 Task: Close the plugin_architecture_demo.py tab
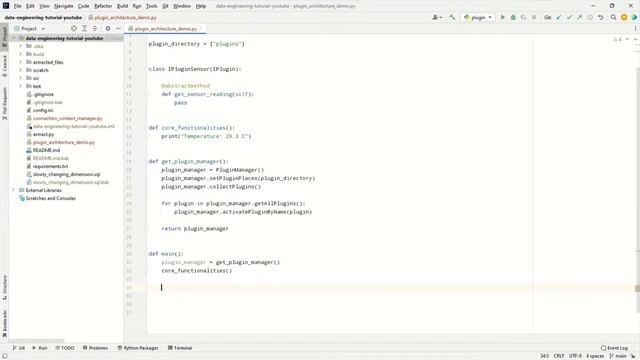(202, 29)
